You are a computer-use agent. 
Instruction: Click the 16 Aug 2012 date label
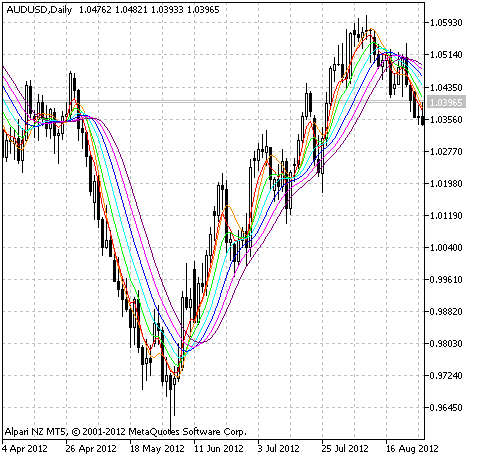coord(412,449)
